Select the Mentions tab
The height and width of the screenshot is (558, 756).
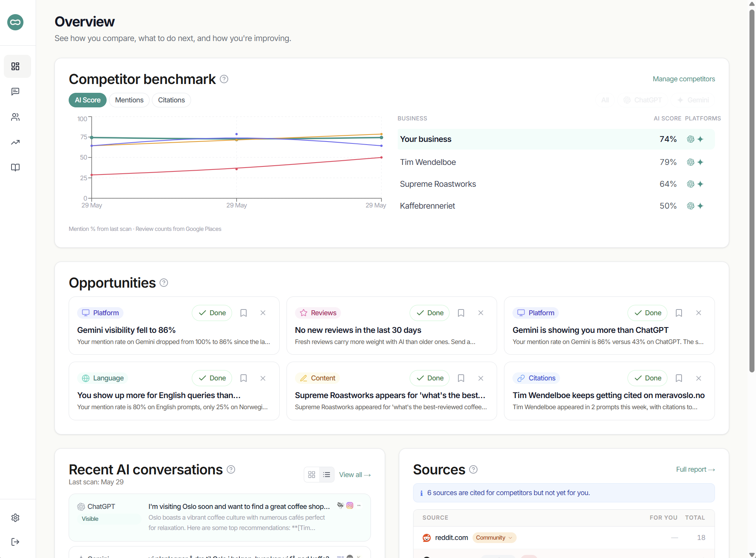pos(129,100)
